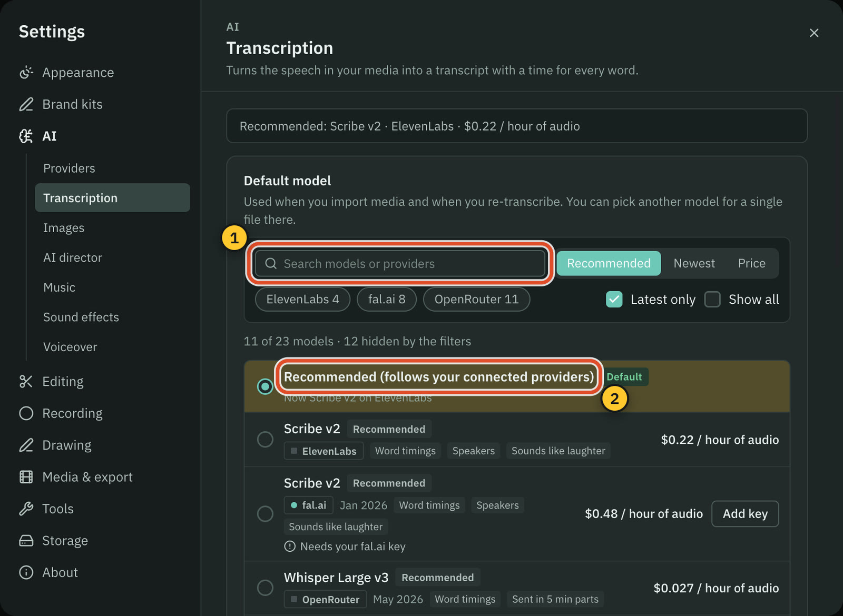Click the Storage drive icon

click(26, 541)
